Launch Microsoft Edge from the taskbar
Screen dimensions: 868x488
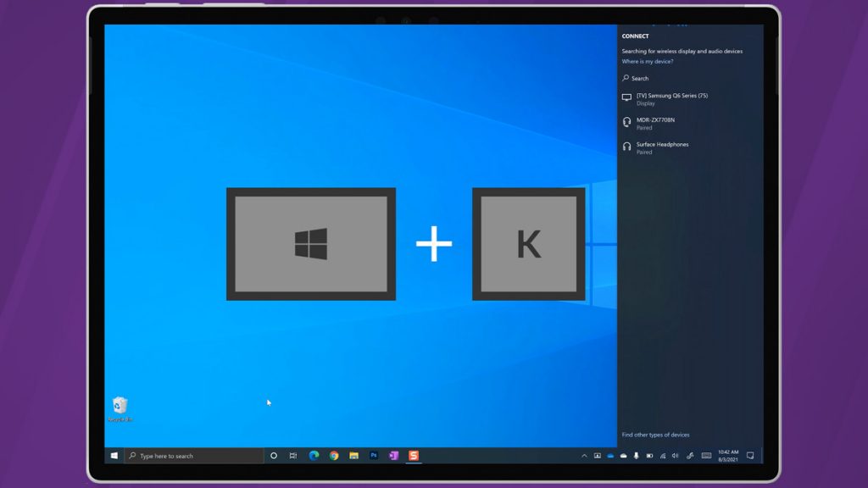coord(314,456)
